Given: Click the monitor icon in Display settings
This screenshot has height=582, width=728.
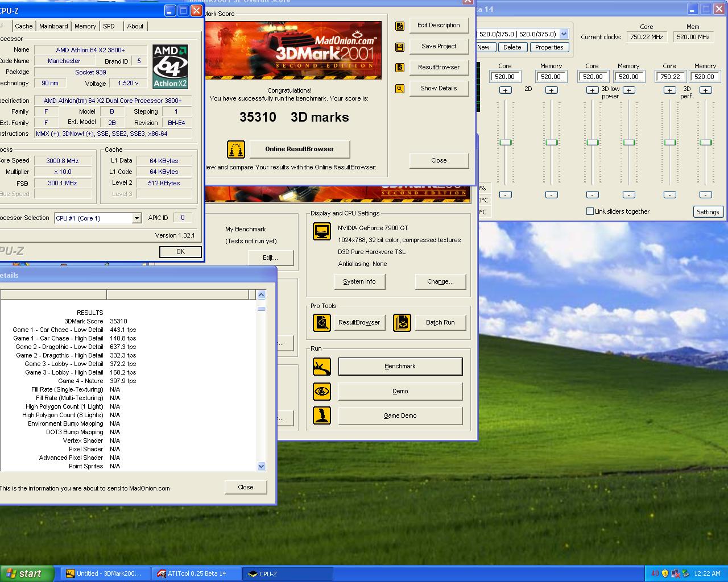Looking at the screenshot, I should pos(322,231).
